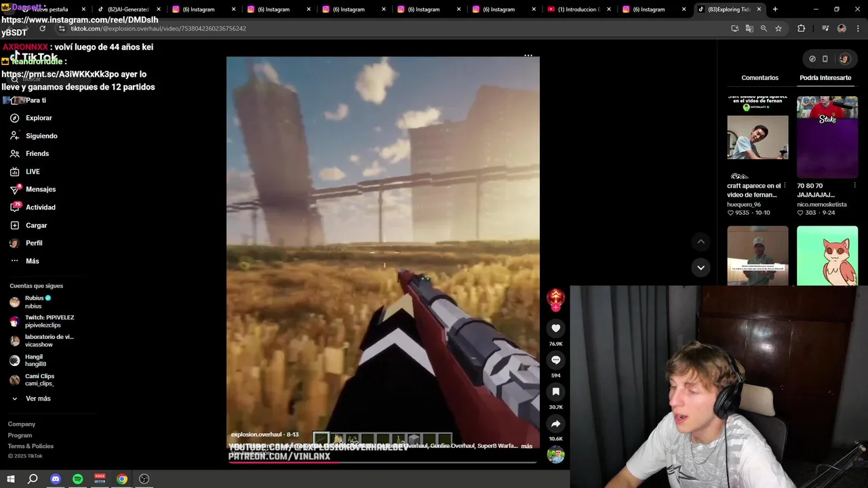Image resolution: width=868 pixels, height=488 pixels.
Task: Click the browser address bar URL
Action: point(159,28)
